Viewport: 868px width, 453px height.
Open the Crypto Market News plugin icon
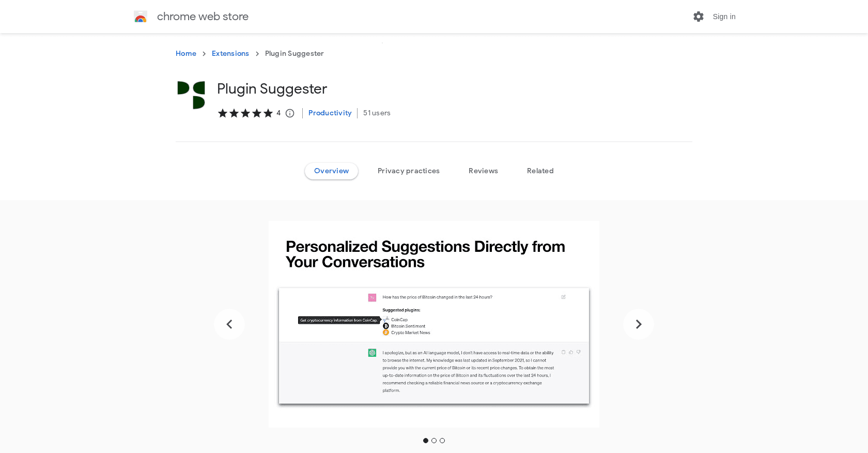[385, 333]
